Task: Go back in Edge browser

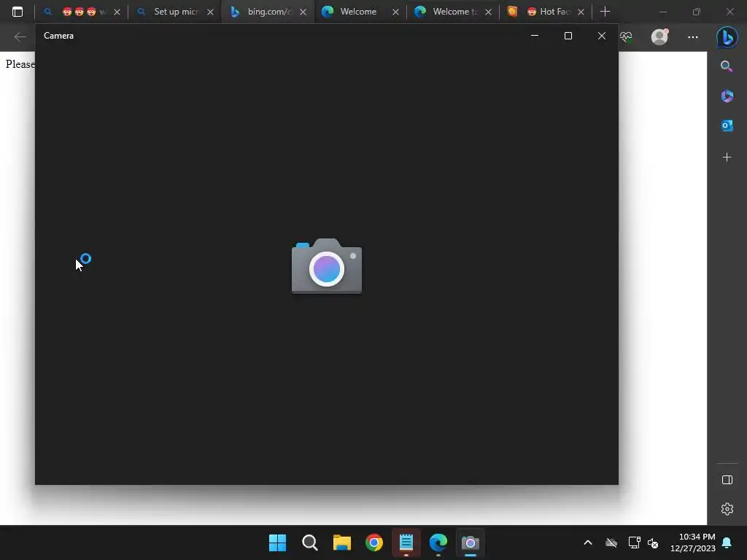Action: 20,36
